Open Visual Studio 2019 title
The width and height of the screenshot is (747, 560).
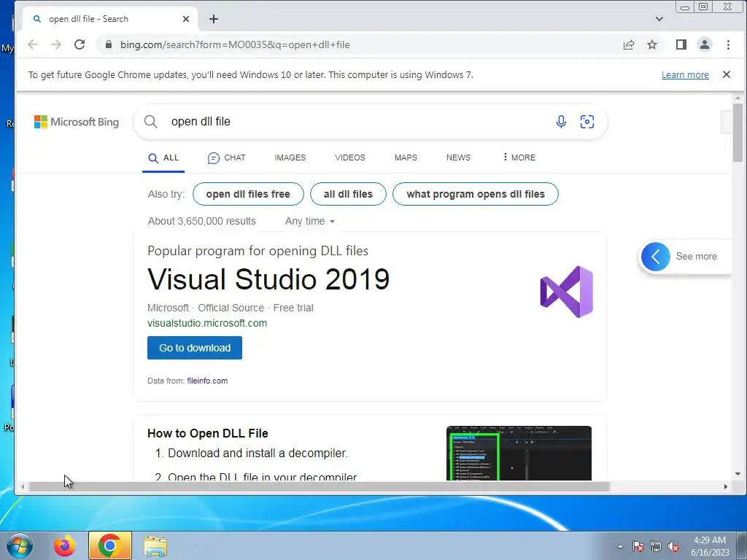point(268,279)
